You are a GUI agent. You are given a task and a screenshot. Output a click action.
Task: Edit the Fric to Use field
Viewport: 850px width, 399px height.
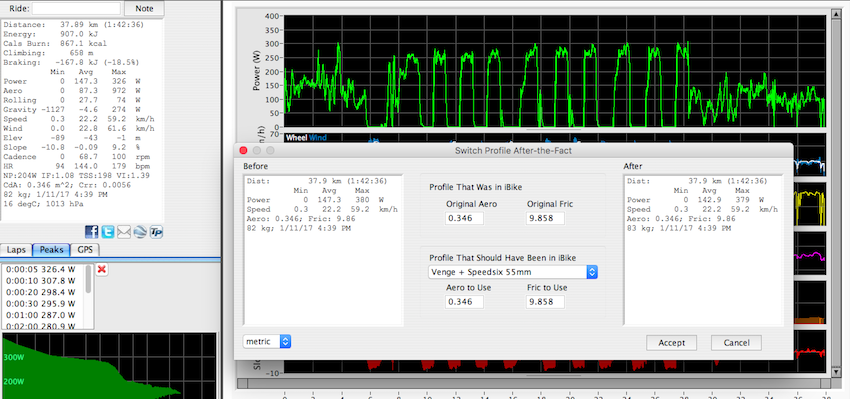(545, 301)
